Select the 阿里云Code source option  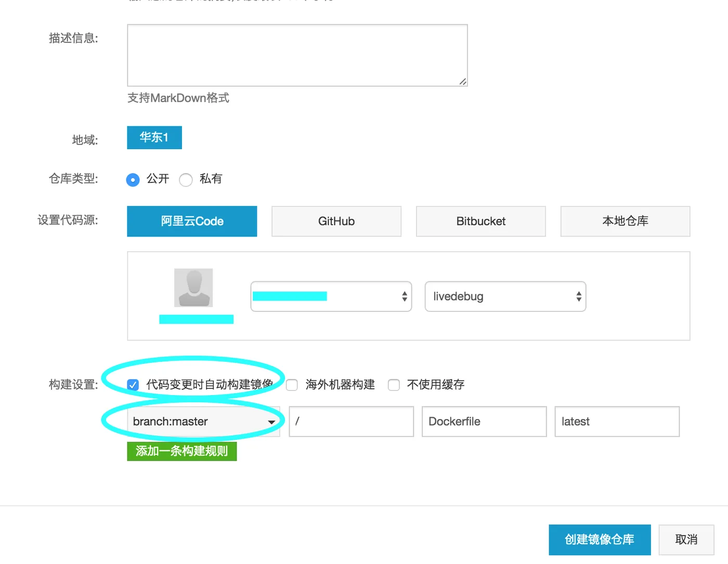[192, 221]
